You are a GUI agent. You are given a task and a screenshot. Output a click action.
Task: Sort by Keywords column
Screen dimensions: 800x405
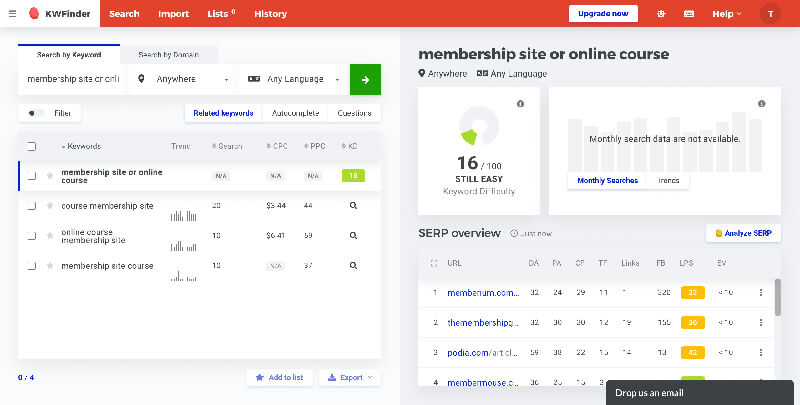coord(81,146)
